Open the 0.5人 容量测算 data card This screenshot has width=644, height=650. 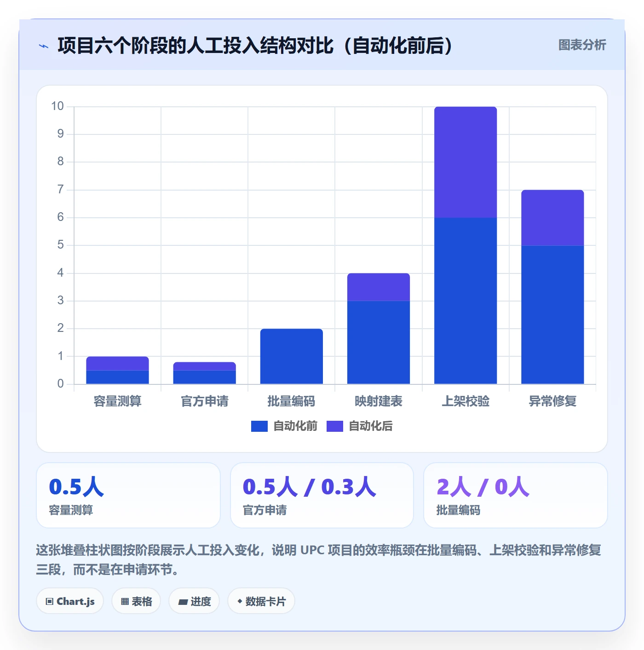[128, 495]
